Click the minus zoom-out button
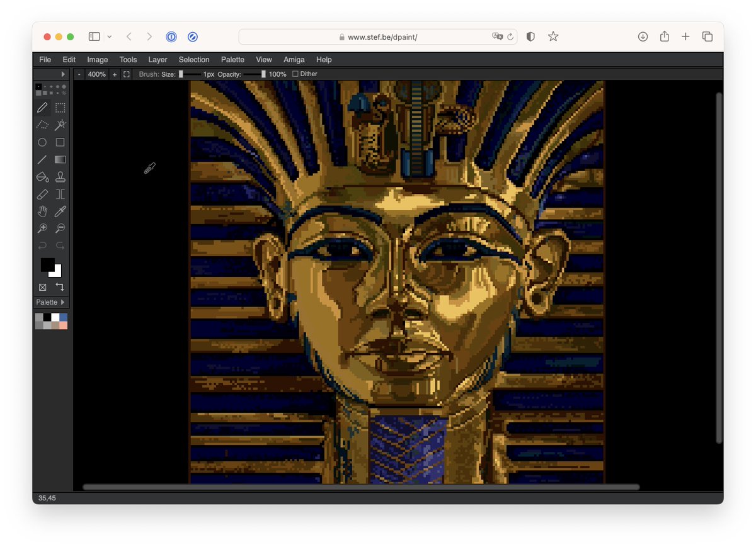The height and width of the screenshot is (547, 756). click(x=79, y=74)
